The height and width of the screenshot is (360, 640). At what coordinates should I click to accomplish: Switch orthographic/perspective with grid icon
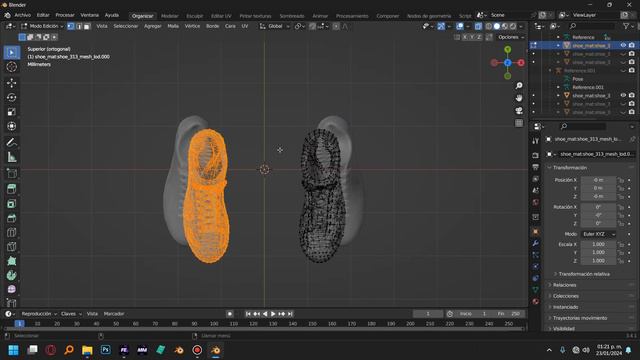[519, 123]
